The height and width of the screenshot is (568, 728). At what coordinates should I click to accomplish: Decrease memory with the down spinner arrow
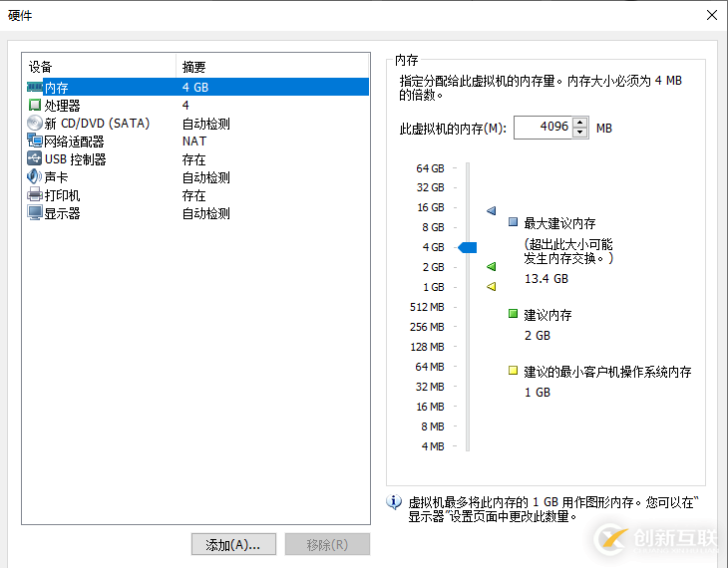(579, 133)
